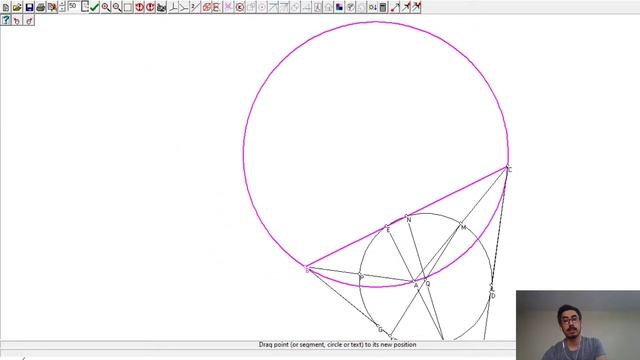Viewport: 640px width, 360px height.
Task: Click the 'o' with down arrow icon
Action: click(x=372, y=7)
